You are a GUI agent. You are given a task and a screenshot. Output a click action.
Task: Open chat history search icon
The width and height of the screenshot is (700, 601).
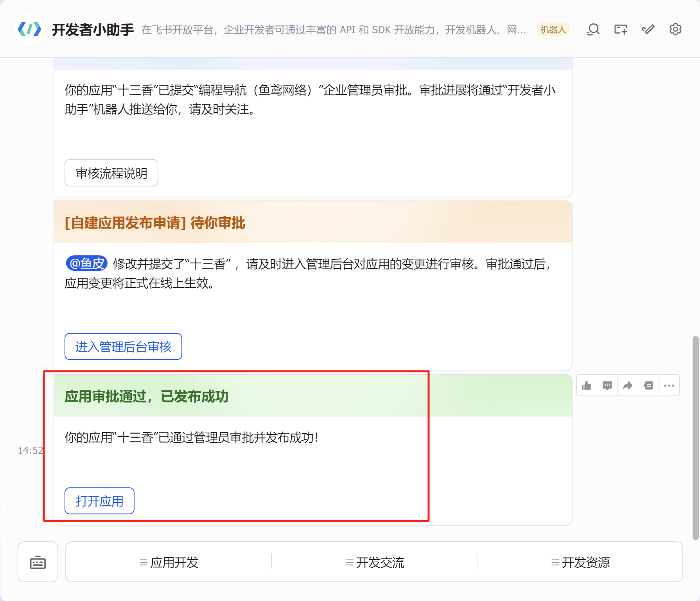593,30
